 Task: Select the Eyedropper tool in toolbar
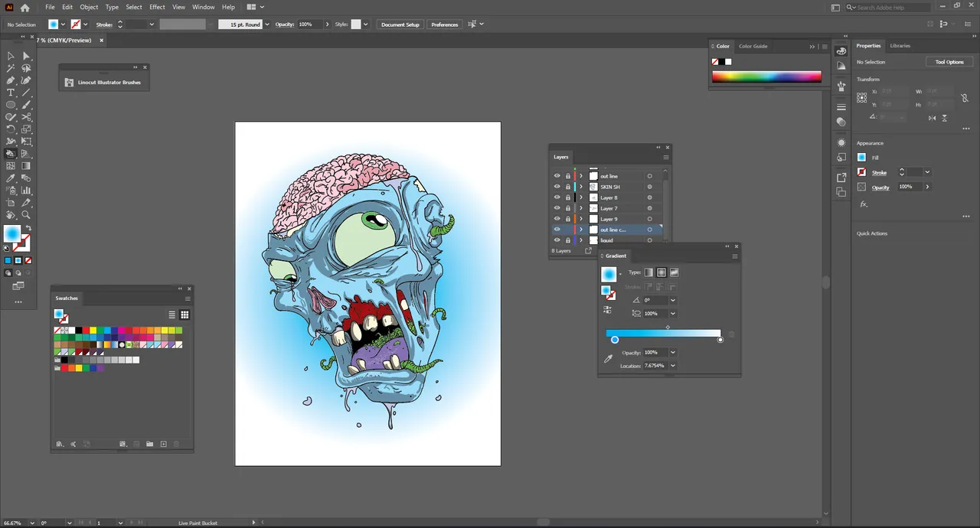(11, 178)
